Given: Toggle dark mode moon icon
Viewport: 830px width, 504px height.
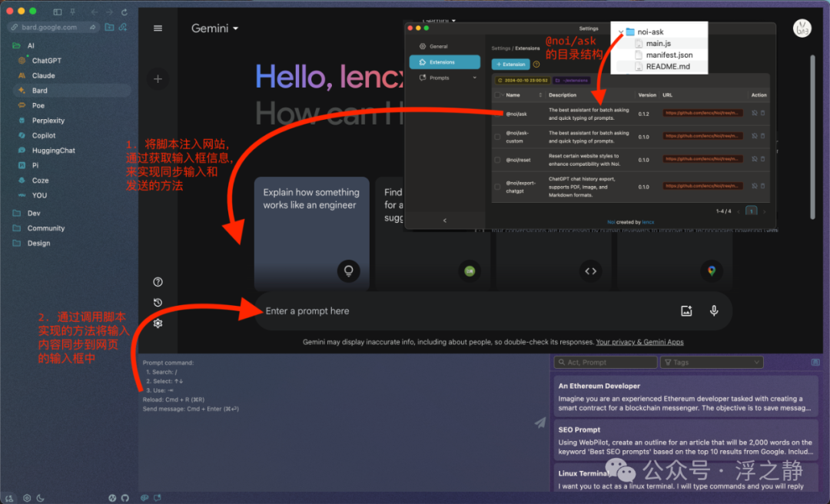Looking at the screenshot, I should [40, 498].
